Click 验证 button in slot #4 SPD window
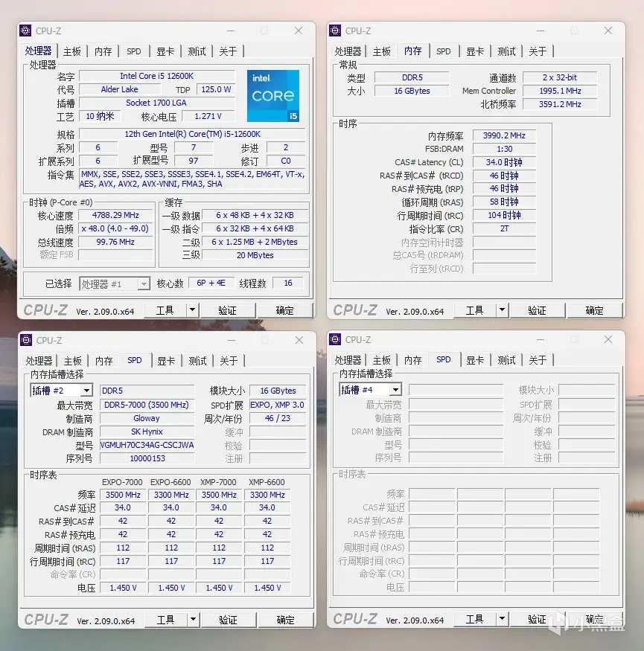 click(x=537, y=620)
